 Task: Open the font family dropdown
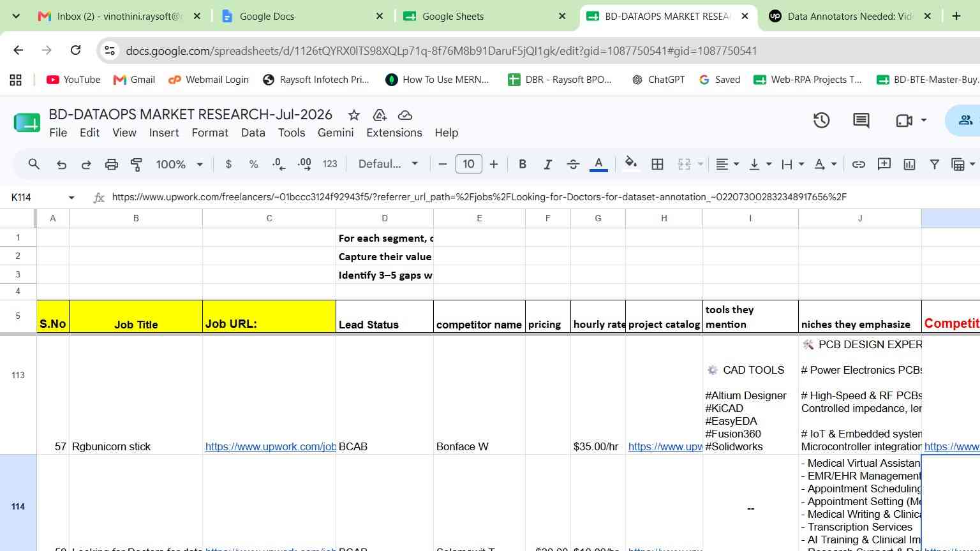[x=388, y=164]
